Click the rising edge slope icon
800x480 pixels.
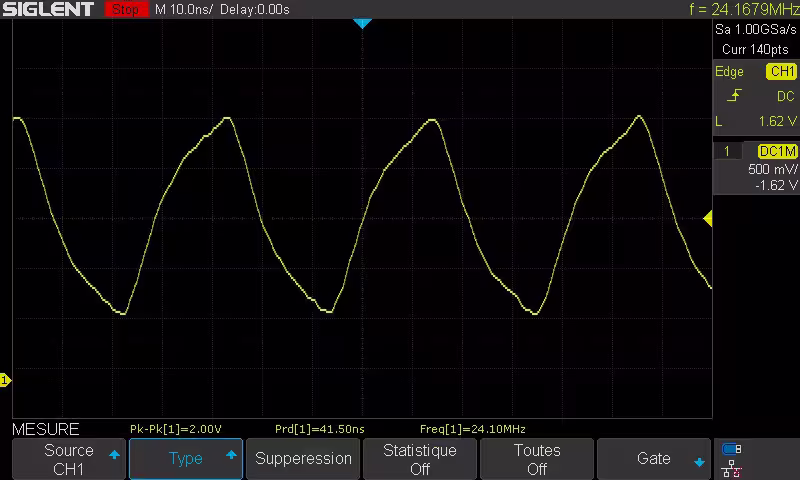pos(734,95)
